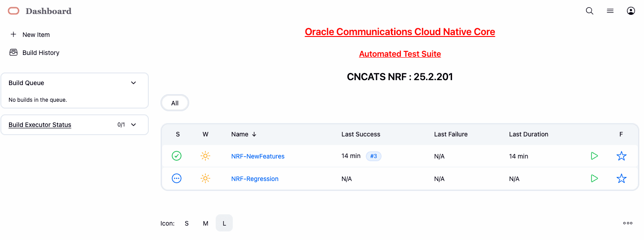The height and width of the screenshot is (240, 644).
Task: Set icon size to M
Action: pos(205,223)
